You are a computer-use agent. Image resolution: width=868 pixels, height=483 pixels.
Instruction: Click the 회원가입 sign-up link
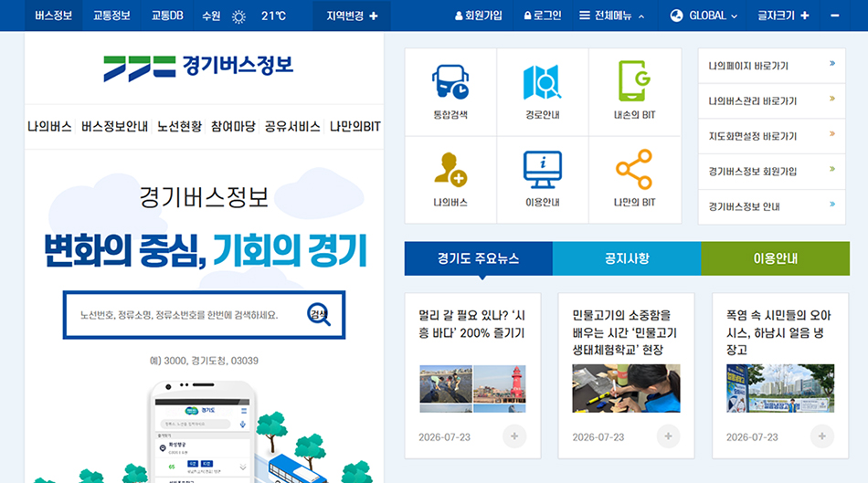(x=479, y=16)
